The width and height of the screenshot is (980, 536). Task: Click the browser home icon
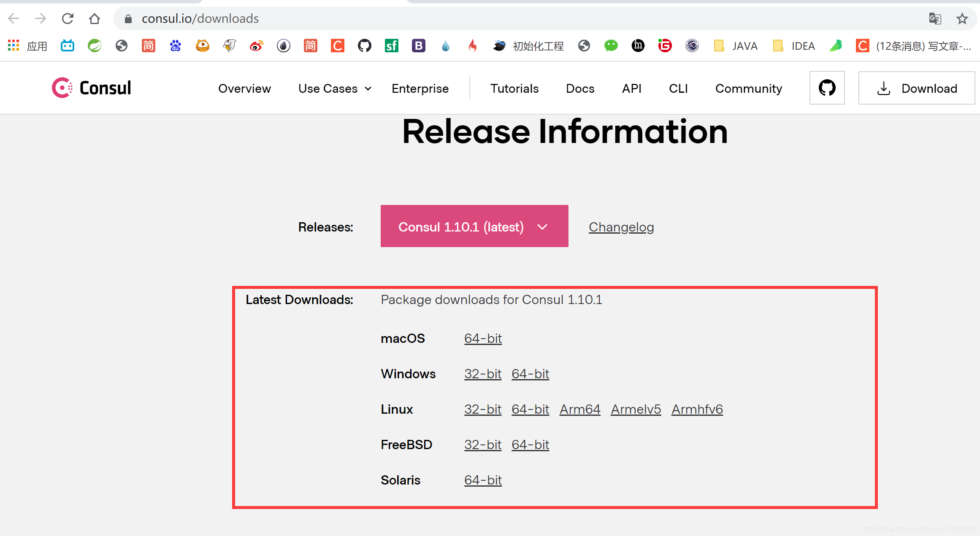point(95,19)
